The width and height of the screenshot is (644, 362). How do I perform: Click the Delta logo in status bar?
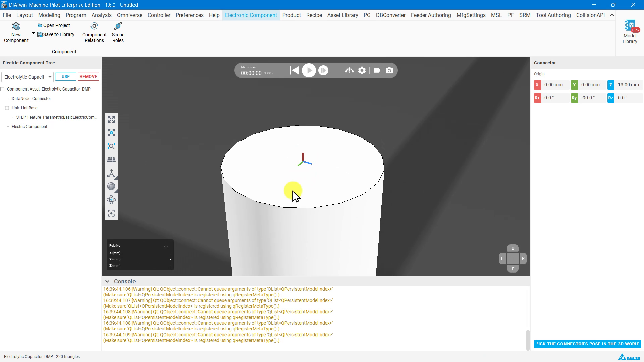point(629,357)
